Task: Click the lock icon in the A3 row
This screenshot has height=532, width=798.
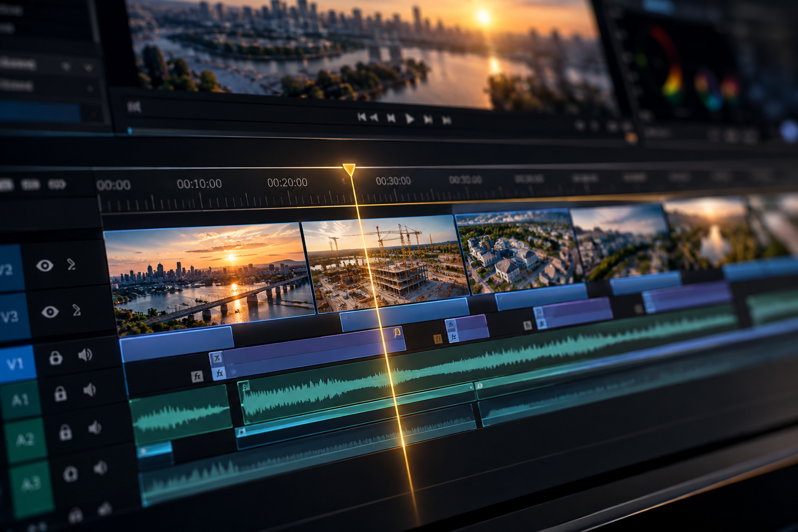Action: coord(70,473)
